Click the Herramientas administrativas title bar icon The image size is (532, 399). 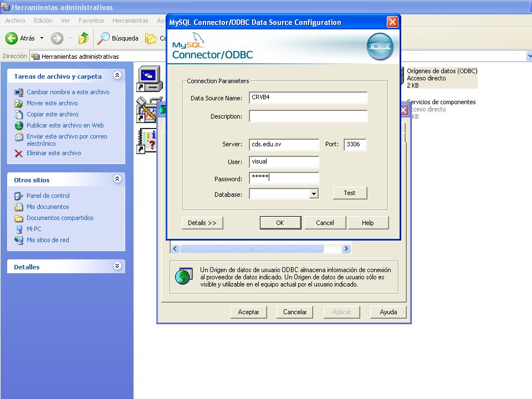pyautogui.click(x=5, y=7)
